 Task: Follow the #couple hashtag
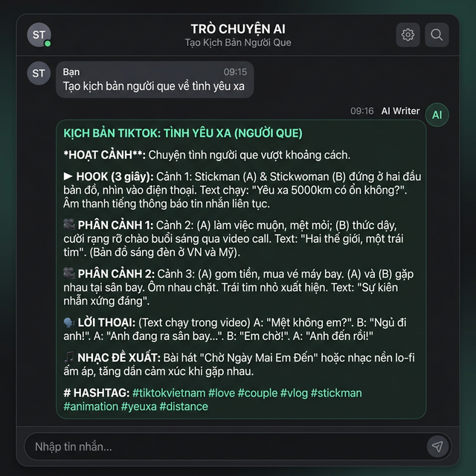(257, 393)
